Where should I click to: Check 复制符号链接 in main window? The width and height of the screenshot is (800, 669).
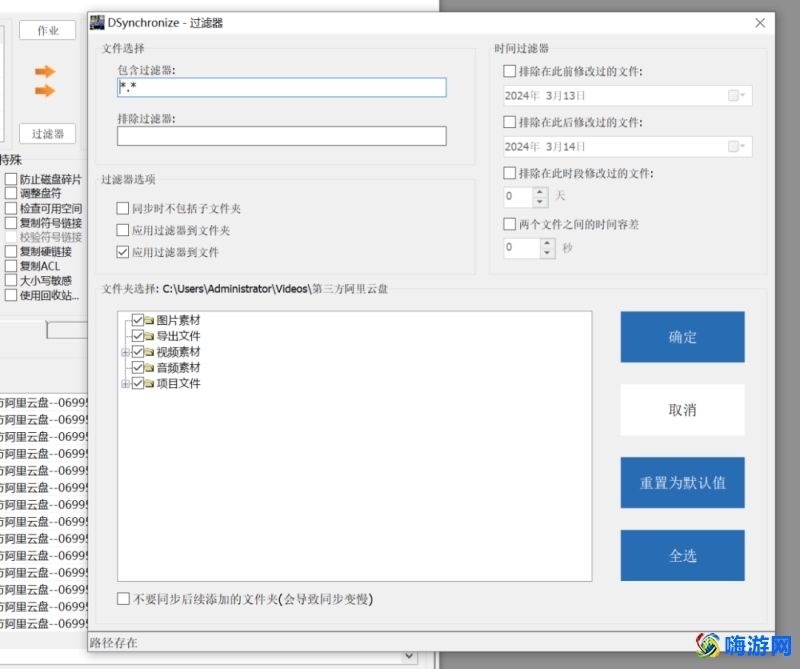(x=11, y=223)
